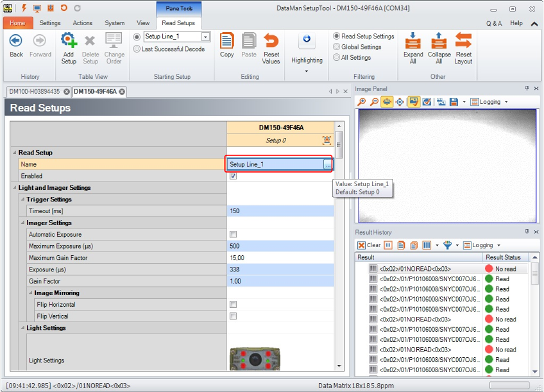
Task: Click the Reset Layout icon
Action: coord(464,42)
